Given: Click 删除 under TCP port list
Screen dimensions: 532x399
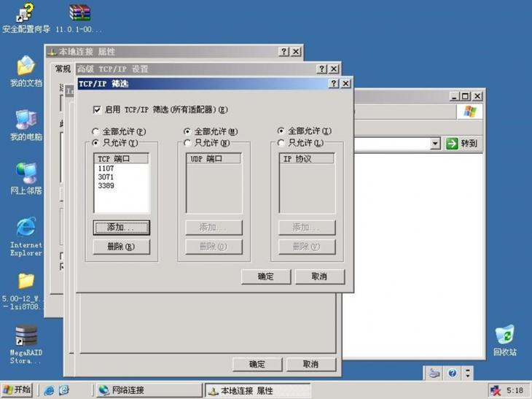Looking at the screenshot, I should coord(122,247).
